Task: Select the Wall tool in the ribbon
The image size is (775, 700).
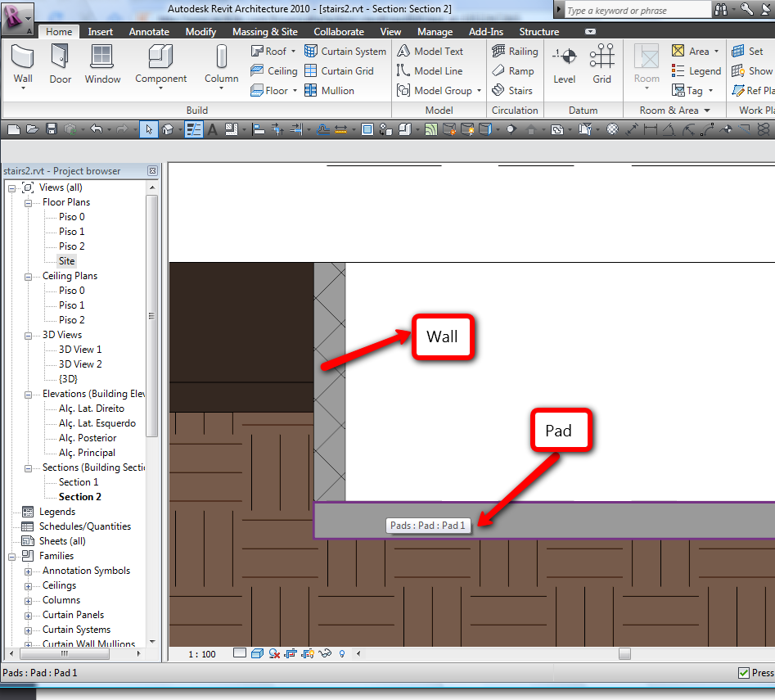Action: [23, 64]
